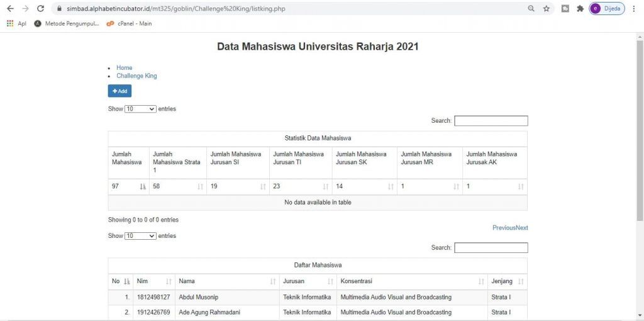
Task: Open the second Show entries dropdown
Action: [x=140, y=236]
